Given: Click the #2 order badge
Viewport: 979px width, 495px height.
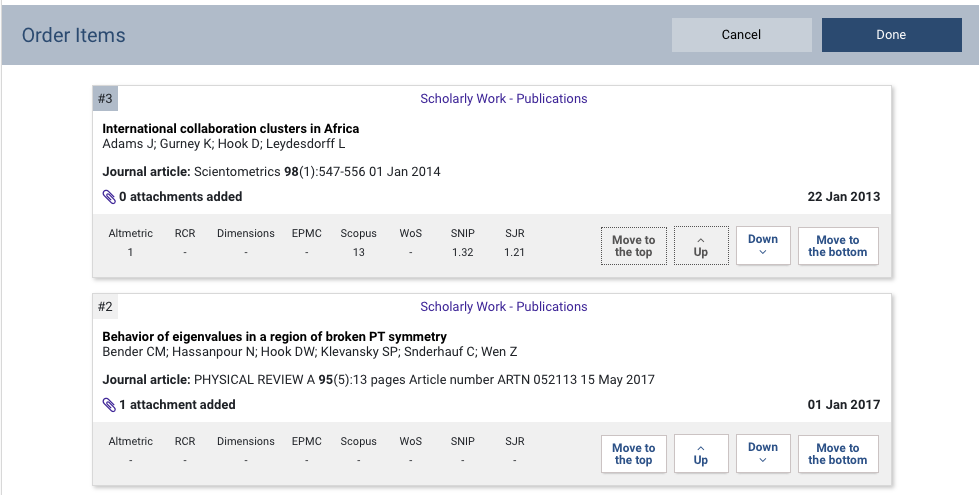Looking at the screenshot, I should pyautogui.click(x=105, y=307).
